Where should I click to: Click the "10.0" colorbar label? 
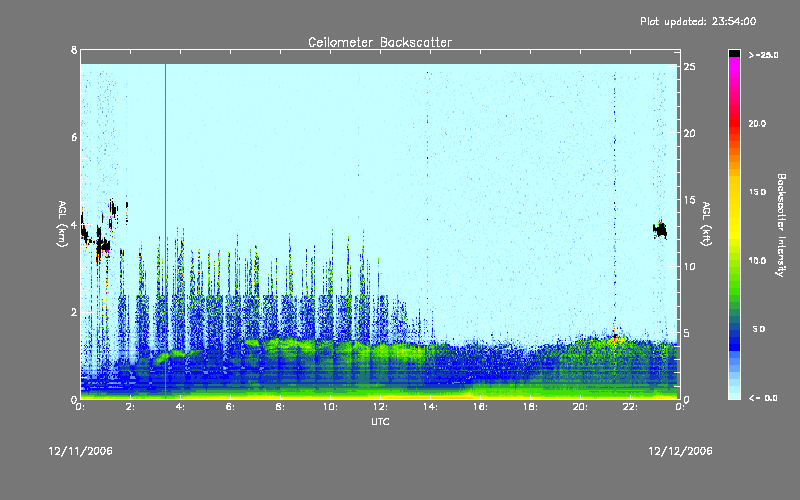pos(757,260)
